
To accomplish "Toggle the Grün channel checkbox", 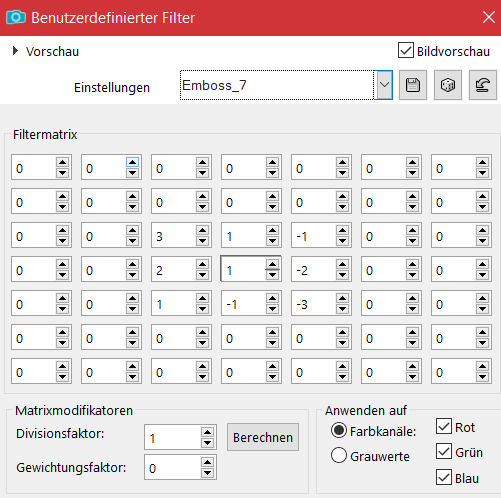I will [444, 452].
